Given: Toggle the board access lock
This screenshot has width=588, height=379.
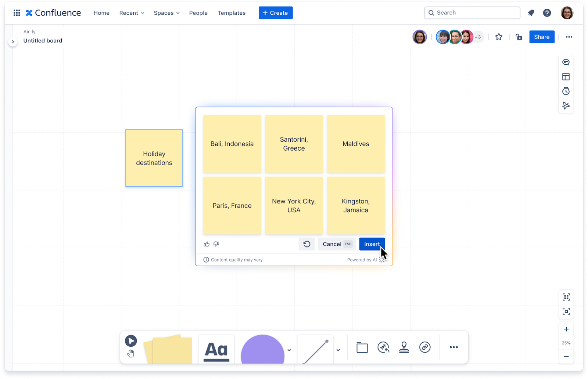Looking at the screenshot, I should 519,37.
